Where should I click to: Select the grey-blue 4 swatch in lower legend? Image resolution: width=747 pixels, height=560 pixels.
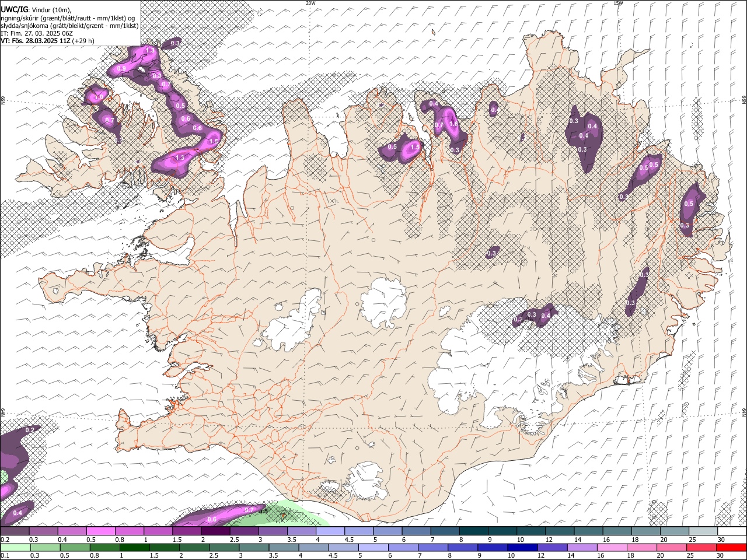313,548
